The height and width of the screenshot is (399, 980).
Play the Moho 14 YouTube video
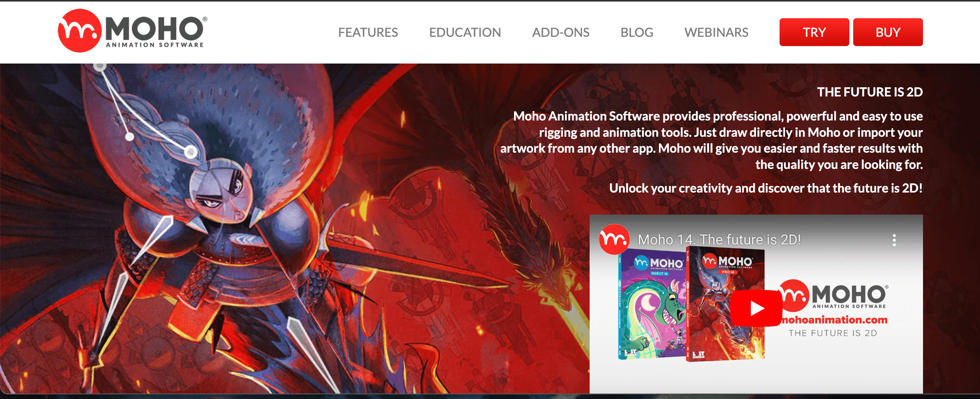pyautogui.click(x=756, y=308)
